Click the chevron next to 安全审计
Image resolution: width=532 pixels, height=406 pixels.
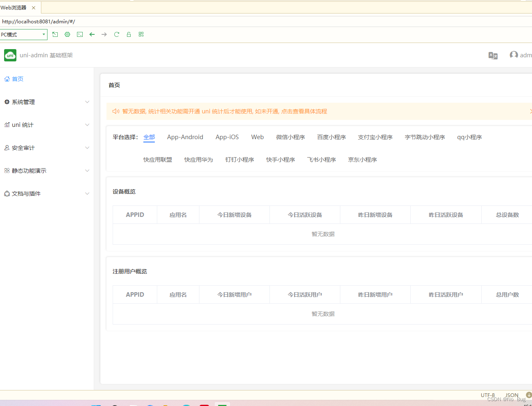click(x=87, y=148)
